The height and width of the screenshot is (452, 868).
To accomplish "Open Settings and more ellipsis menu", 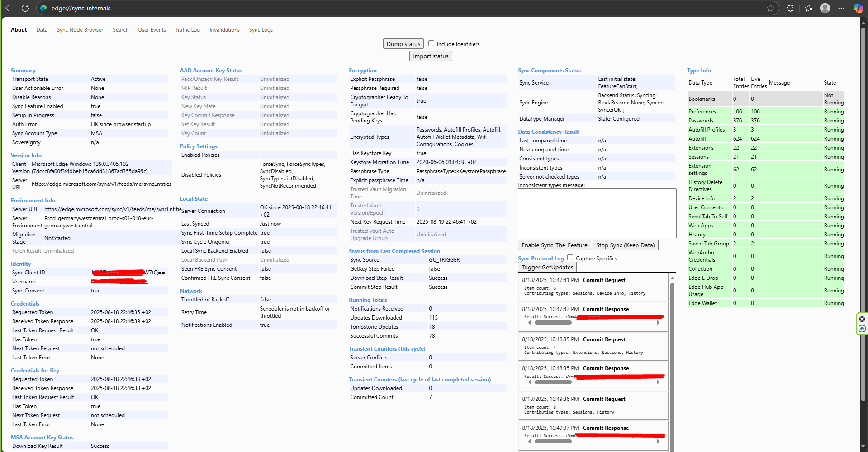I will pos(841,8).
